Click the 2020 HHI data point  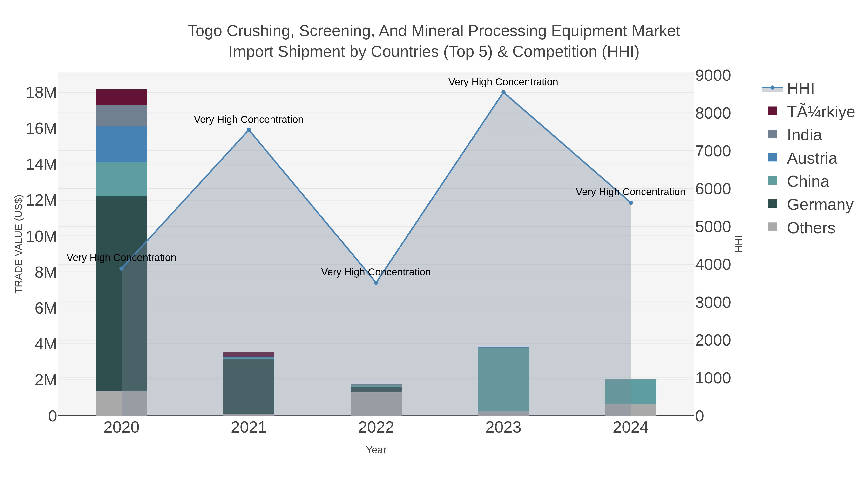[122, 268]
